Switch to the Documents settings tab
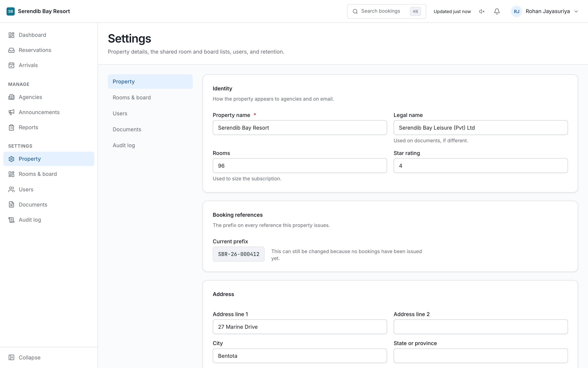This screenshot has width=588, height=368. coord(150,129)
